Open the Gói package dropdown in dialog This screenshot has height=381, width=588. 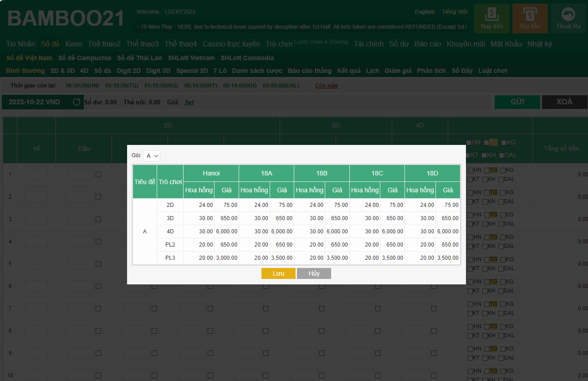coord(152,156)
